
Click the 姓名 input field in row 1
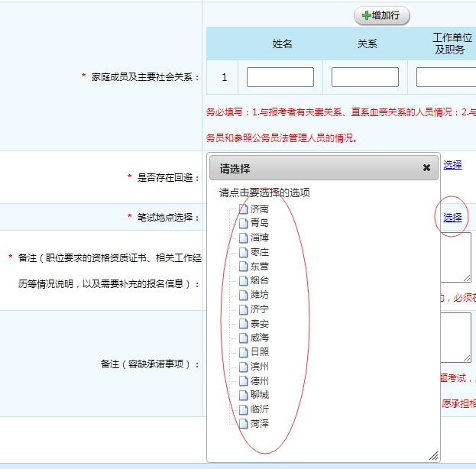pyautogui.click(x=280, y=77)
